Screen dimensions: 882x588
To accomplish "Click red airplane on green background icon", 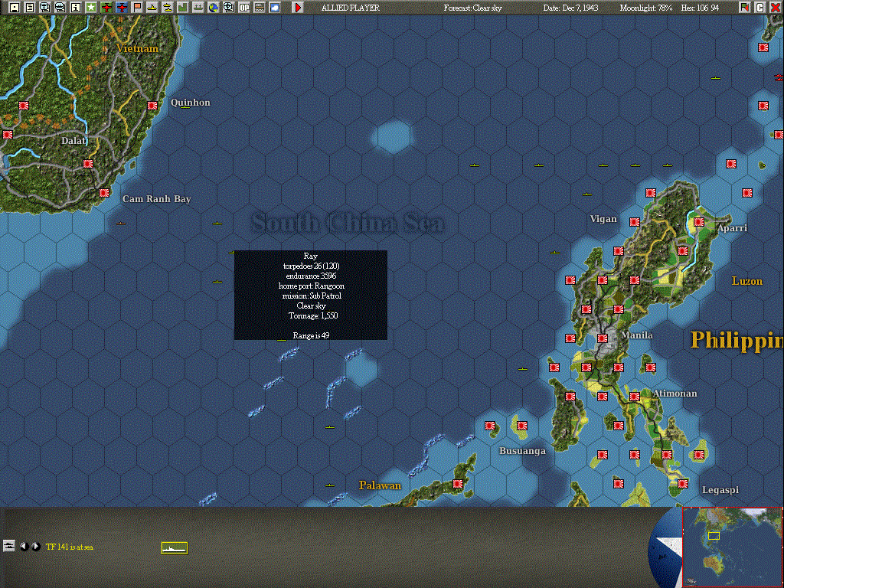I will [106, 8].
